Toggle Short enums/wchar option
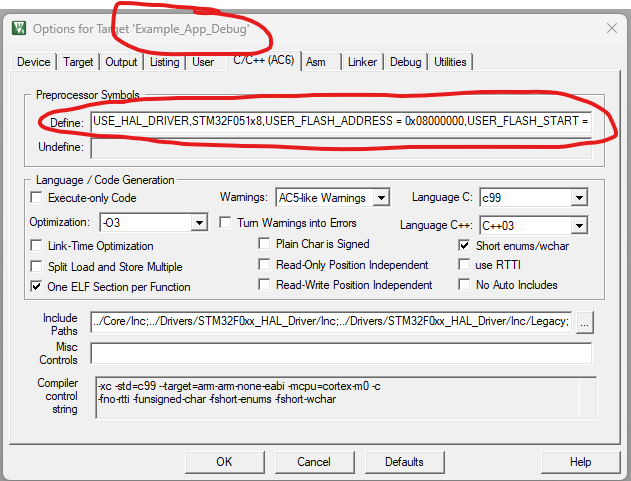 tap(465, 246)
